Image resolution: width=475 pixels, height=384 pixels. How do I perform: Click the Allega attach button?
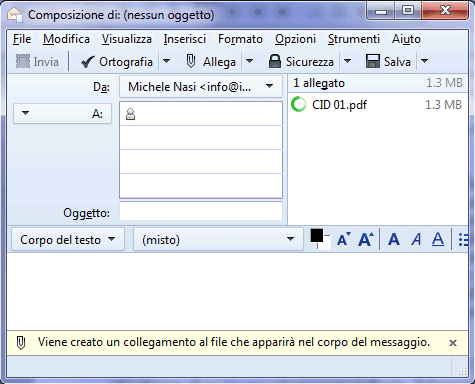tap(211, 62)
